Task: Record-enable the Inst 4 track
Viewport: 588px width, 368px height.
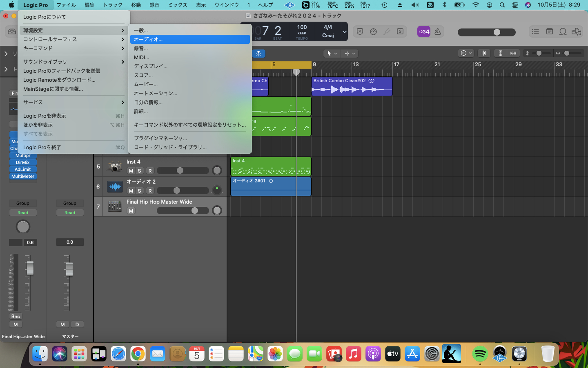Action: point(150,171)
